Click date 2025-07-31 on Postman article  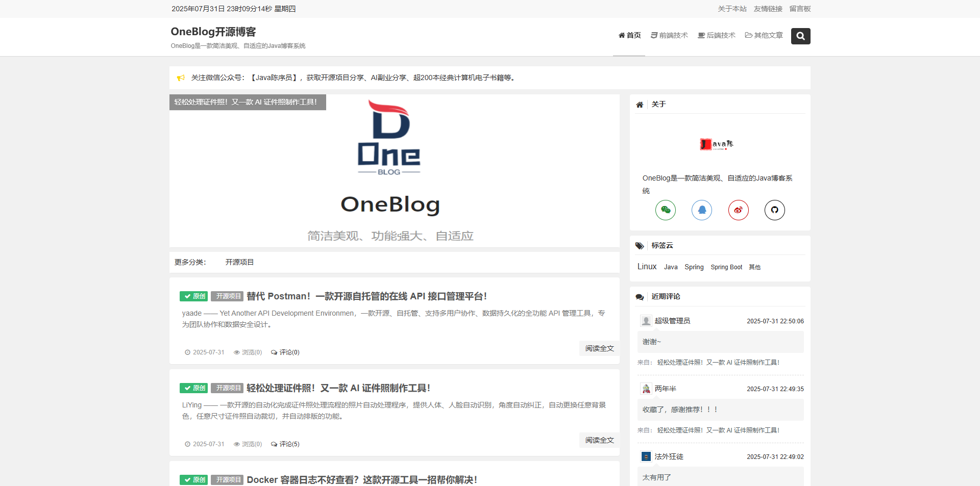click(x=205, y=352)
